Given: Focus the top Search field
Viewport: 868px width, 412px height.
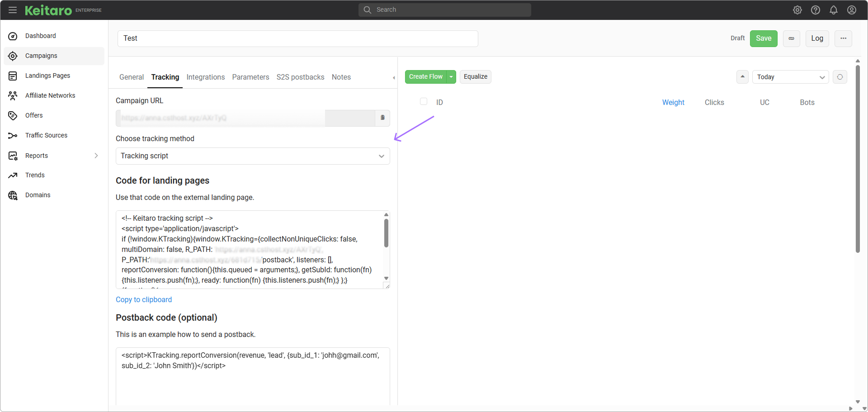Looking at the screenshot, I should 445,10.
